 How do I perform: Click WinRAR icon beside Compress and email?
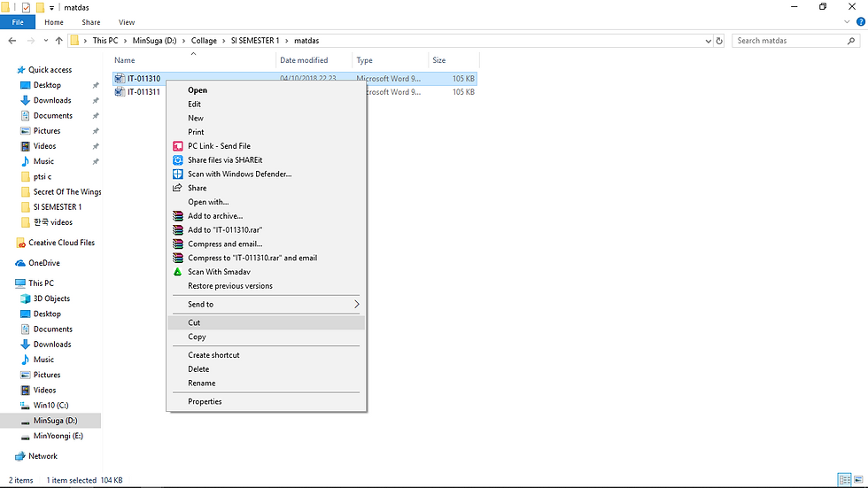point(178,244)
